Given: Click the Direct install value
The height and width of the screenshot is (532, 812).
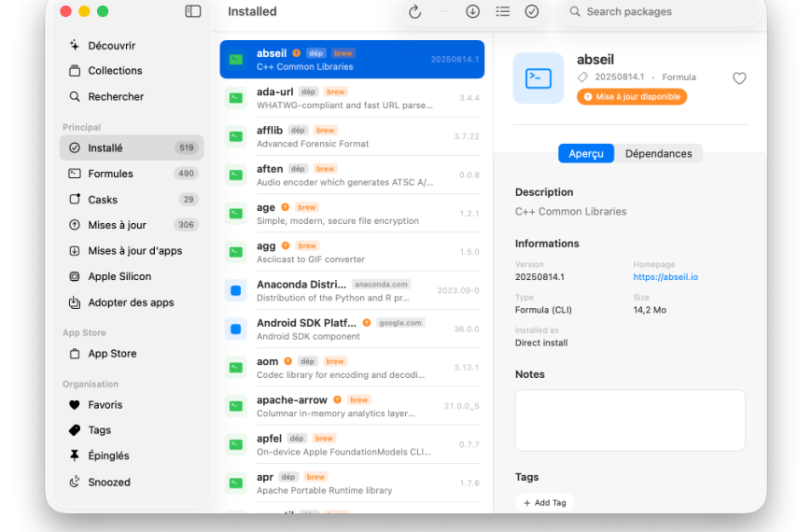Looking at the screenshot, I should [541, 343].
